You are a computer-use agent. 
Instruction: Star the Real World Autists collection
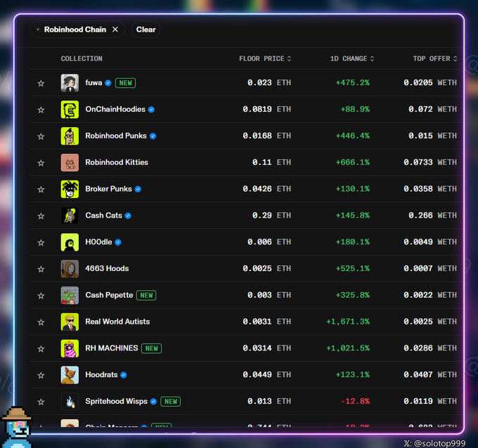pos(41,322)
